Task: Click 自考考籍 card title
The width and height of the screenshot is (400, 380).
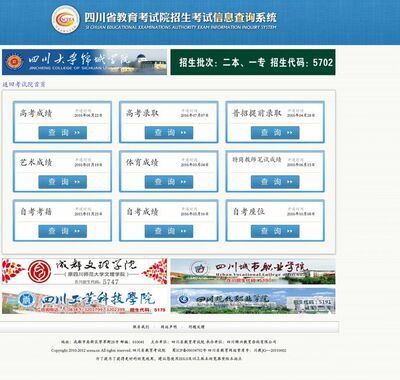Action: (x=36, y=212)
